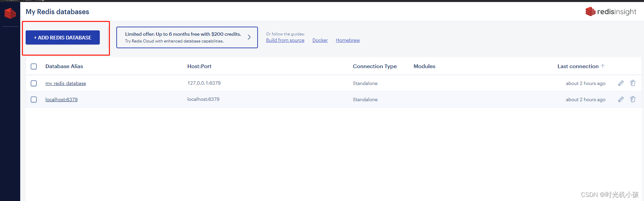The image size is (644, 201).
Task: Click the Add Redis Database button
Action: (x=63, y=37)
